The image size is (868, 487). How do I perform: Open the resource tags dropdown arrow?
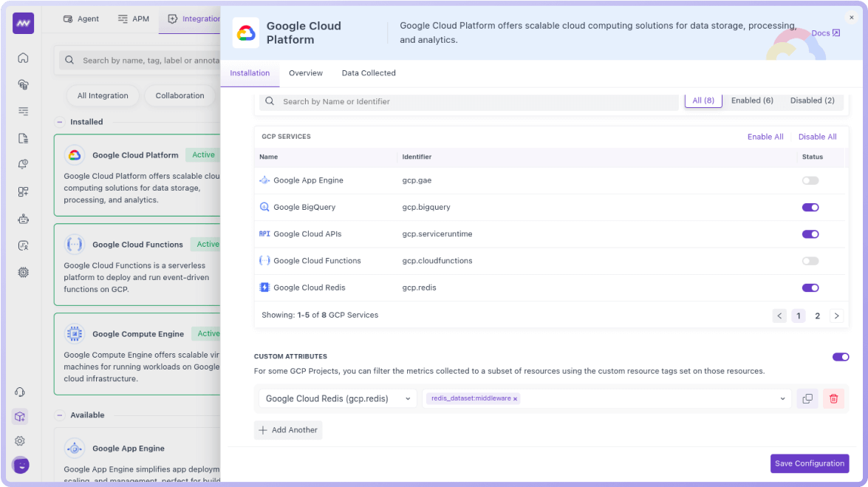(x=783, y=398)
